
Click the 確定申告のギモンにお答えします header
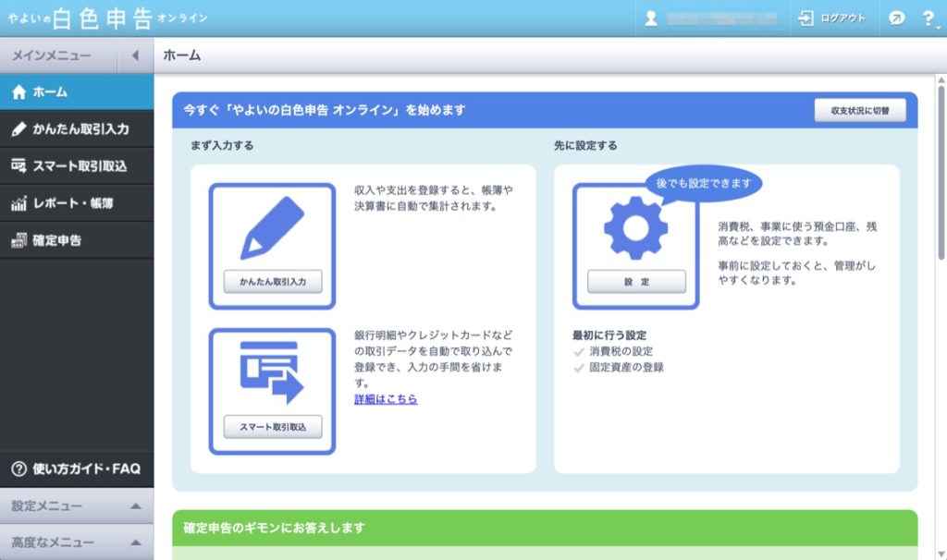545,528
